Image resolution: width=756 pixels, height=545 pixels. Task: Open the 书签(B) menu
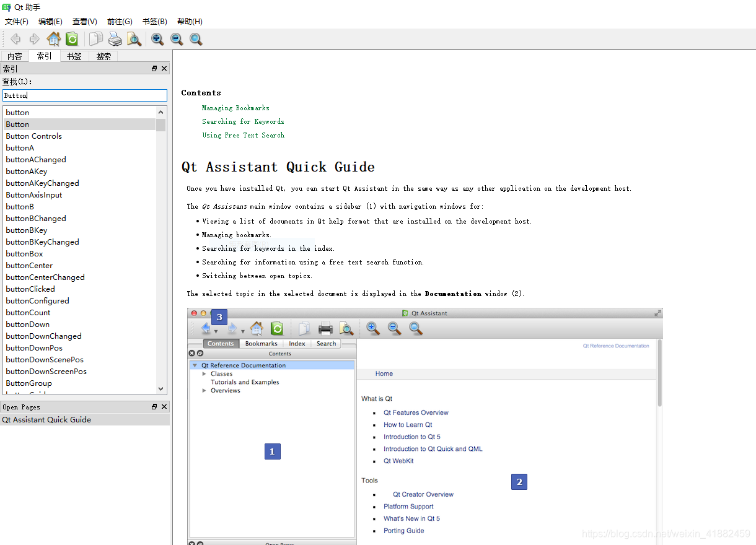tap(155, 22)
